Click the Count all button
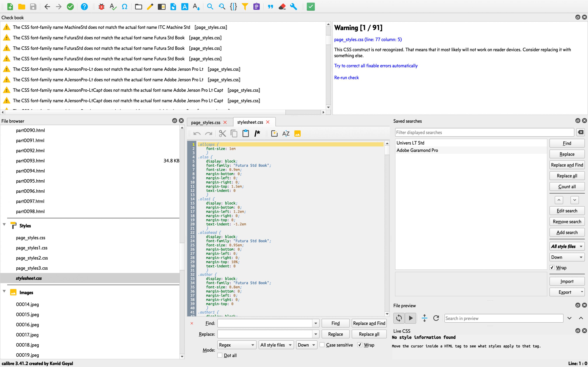The width and height of the screenshot is (588, 367). pos(567,187)
